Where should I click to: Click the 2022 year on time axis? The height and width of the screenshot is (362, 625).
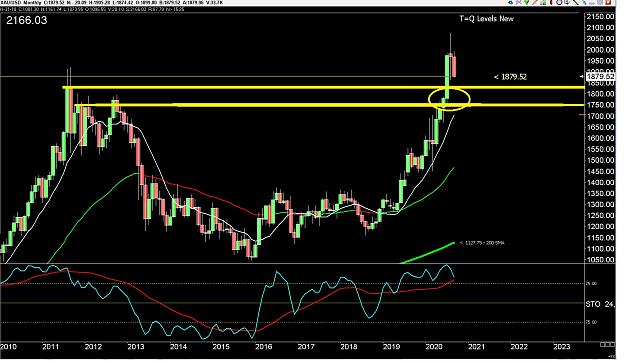coord(519,347)
